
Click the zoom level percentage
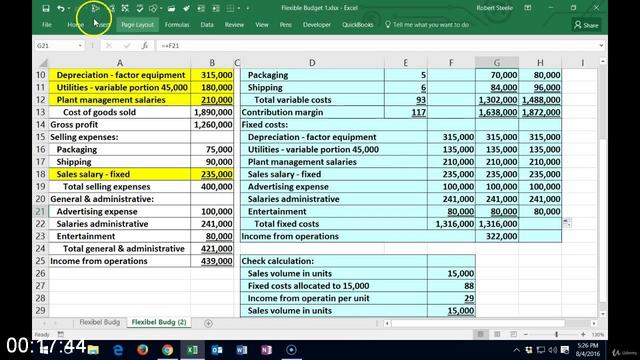pyautogui.click(x=598, y=334)
